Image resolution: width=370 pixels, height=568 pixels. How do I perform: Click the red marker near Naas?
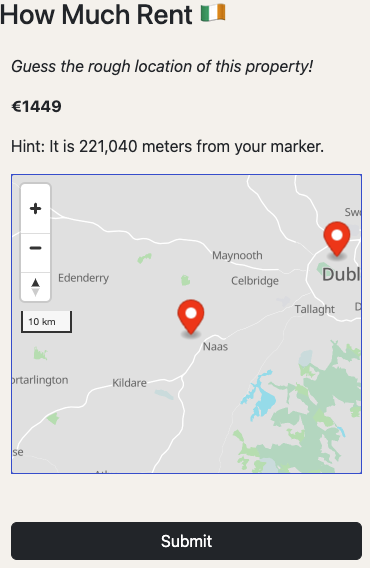point(191,317)
